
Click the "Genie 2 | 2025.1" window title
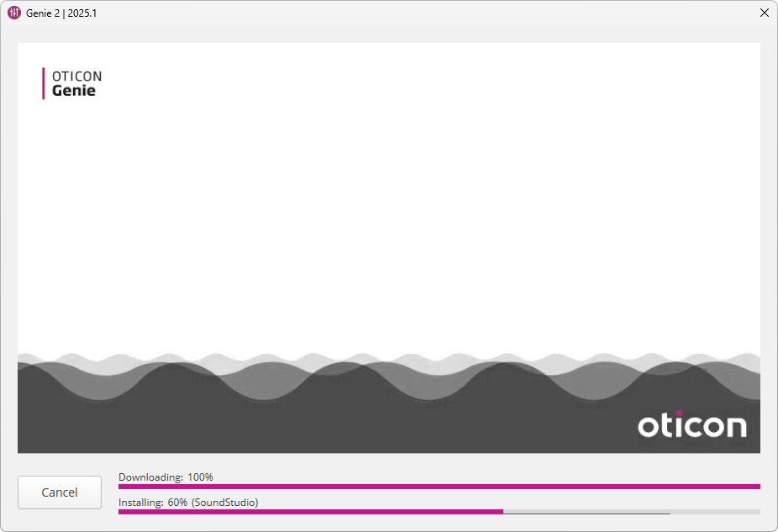(61, 13)
